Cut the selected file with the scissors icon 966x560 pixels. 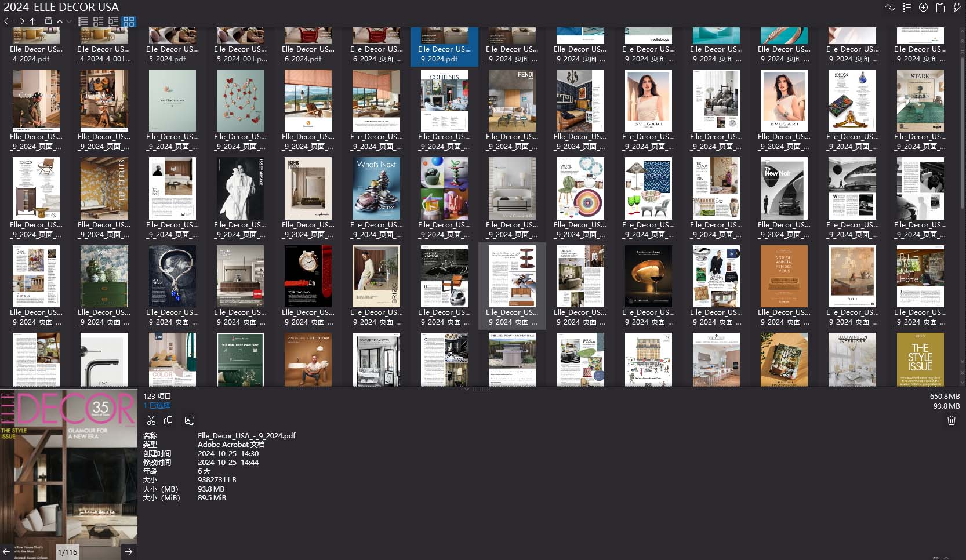(151, 420)
